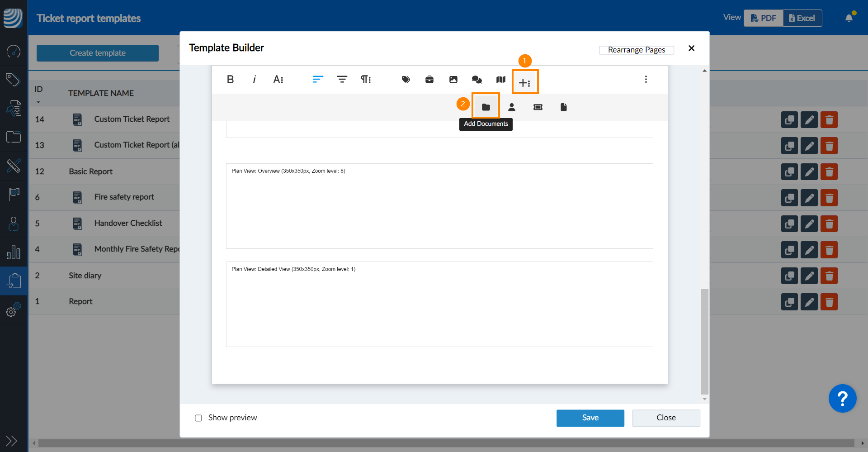Expand the paragraph format dropdown
Viewport: 868px width, 452px height.
(x=365, y=80)
